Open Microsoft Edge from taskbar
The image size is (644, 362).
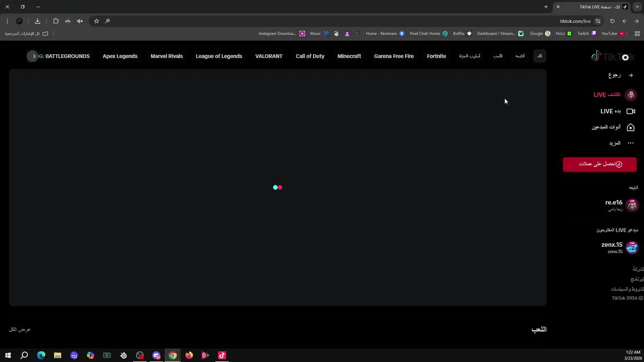click(41, 355)
